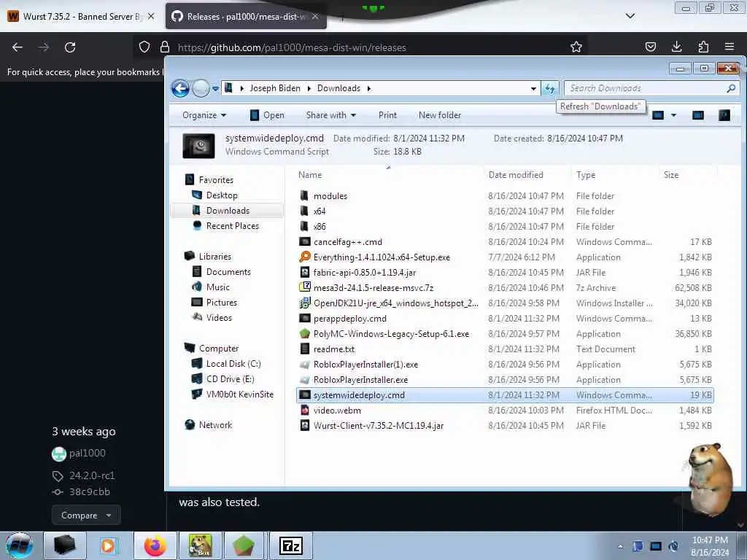
Task: Open Compare dropdown on GitHub page
Action: (86, 516)
